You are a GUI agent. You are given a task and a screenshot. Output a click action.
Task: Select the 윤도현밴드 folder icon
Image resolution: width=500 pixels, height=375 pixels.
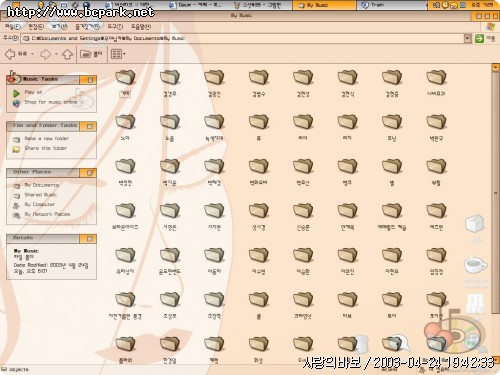(170, 255)
